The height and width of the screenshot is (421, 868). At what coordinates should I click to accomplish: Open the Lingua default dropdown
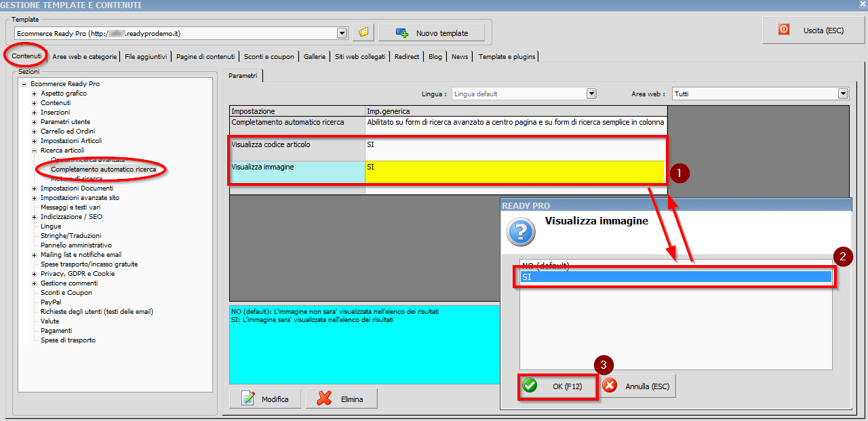pyautogui.click(x=591, y=94)
